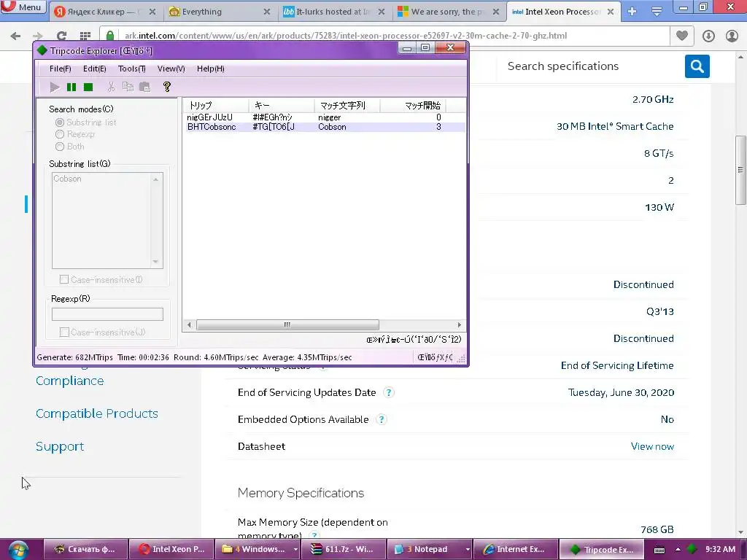This screenshot has width=747, height=560.
Task: Click the results horizontal scrollbar thumb
Action: pyautogui.click(x=287, y=324)
